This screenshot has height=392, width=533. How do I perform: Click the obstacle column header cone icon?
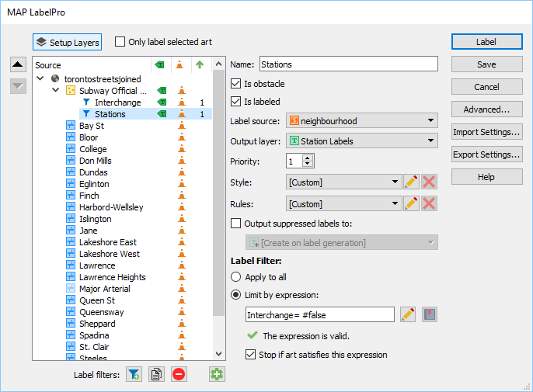pos(179,64)
